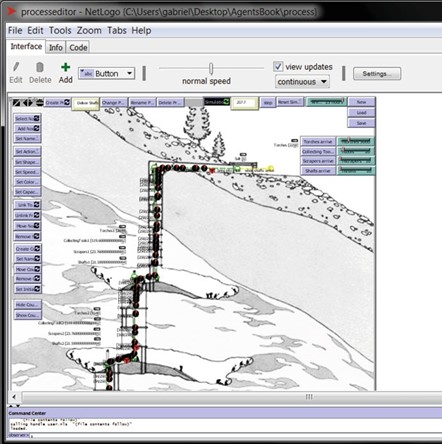Click the Set Color button
This screenshot has width=442, height=444.
27,182
